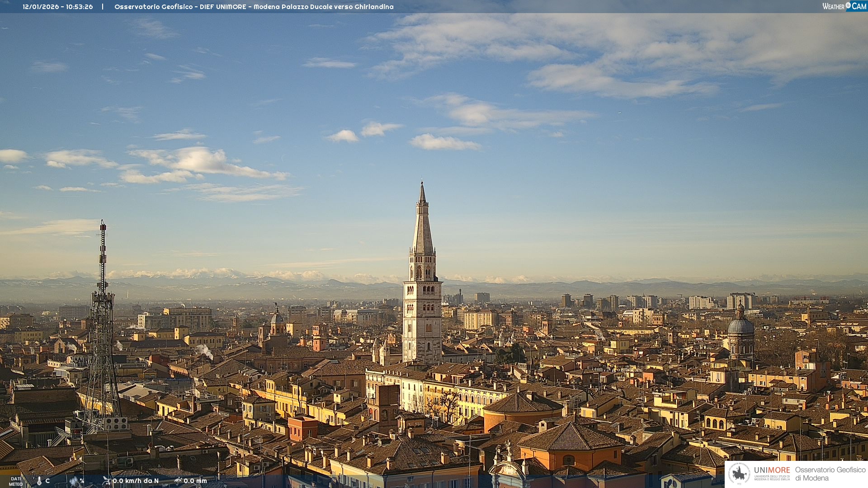Click the blue CAM logo badge

pyautogui.click(x=858, y=6)
